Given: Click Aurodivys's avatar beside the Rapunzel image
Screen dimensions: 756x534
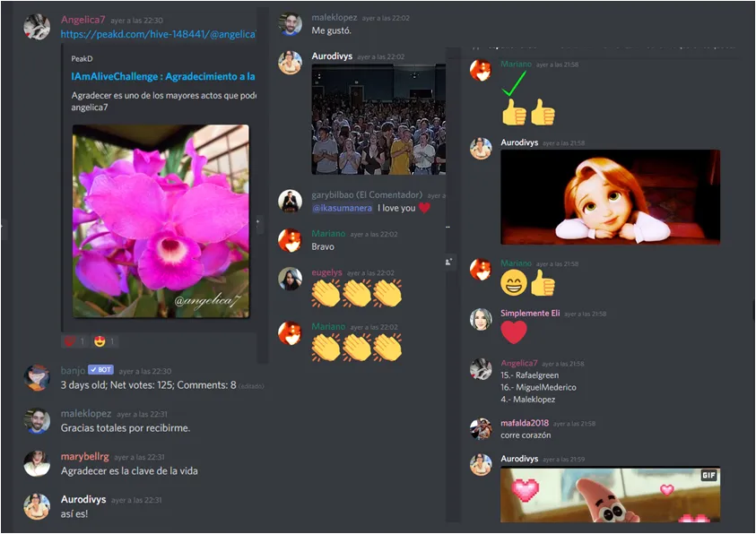Looking at the screenshot, I should coord(481,149).
